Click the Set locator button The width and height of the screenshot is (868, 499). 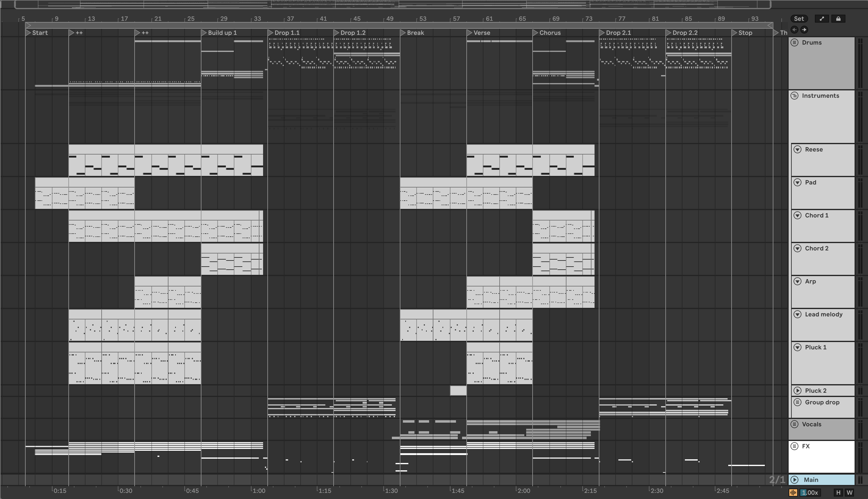(x=799, y=19)
